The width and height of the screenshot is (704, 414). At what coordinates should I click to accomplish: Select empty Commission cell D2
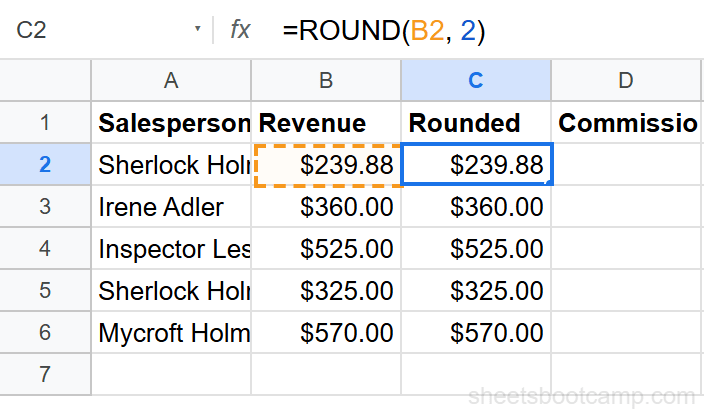pyautogui.click(x=626, y=164)
